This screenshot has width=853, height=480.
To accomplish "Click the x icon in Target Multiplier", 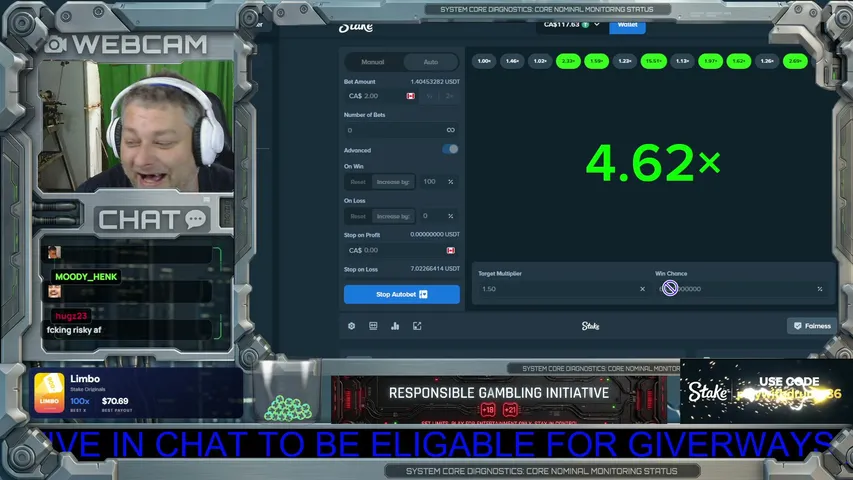I will pyautogui.click(x=642, y=289).
